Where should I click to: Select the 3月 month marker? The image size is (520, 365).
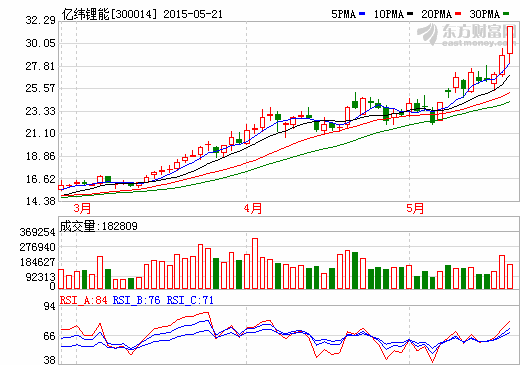(82, 209)
